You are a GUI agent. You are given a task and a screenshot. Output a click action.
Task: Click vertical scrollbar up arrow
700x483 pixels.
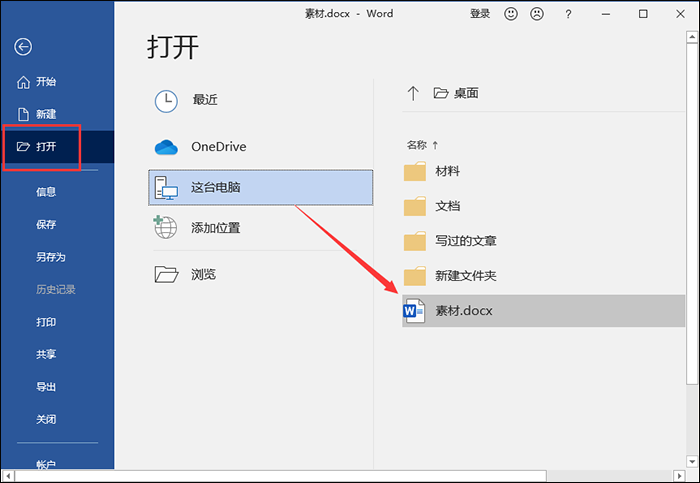[692, 37]
